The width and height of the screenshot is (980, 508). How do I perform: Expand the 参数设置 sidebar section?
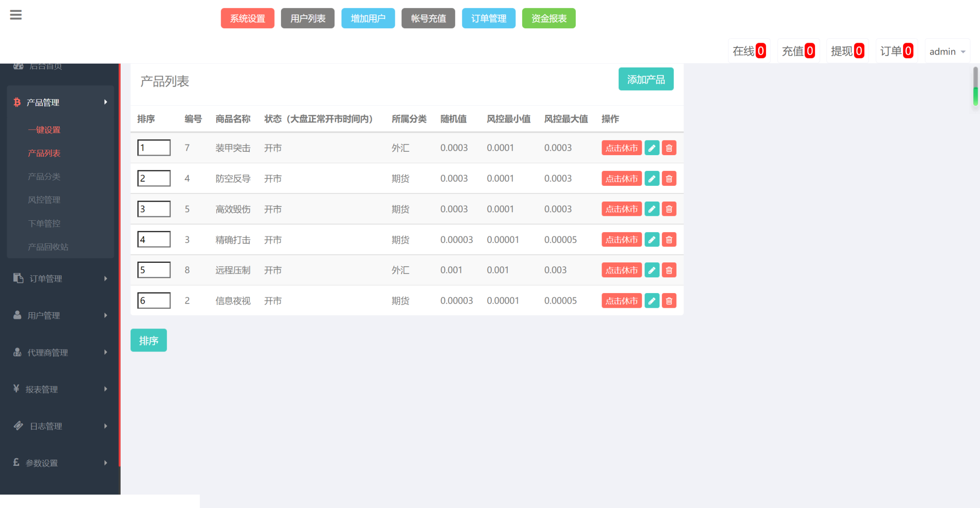coord(60,463)
